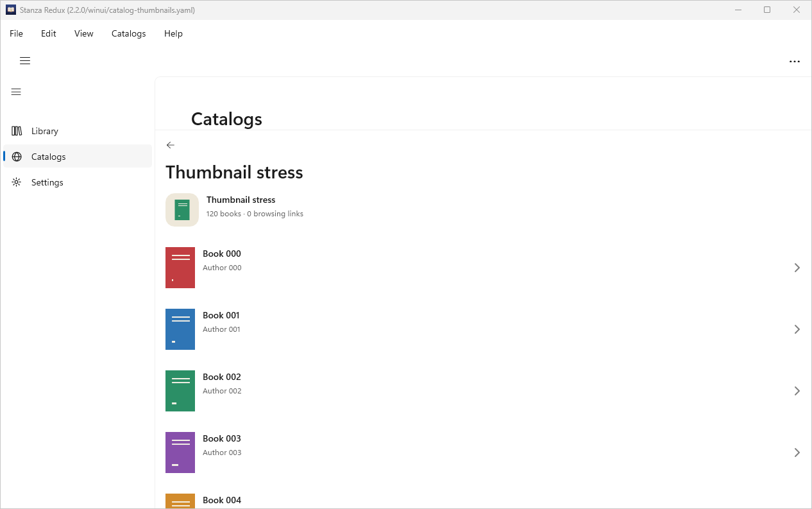812x509 pixels.
Task: Select the Book 002 title
Action: (222, 377)
